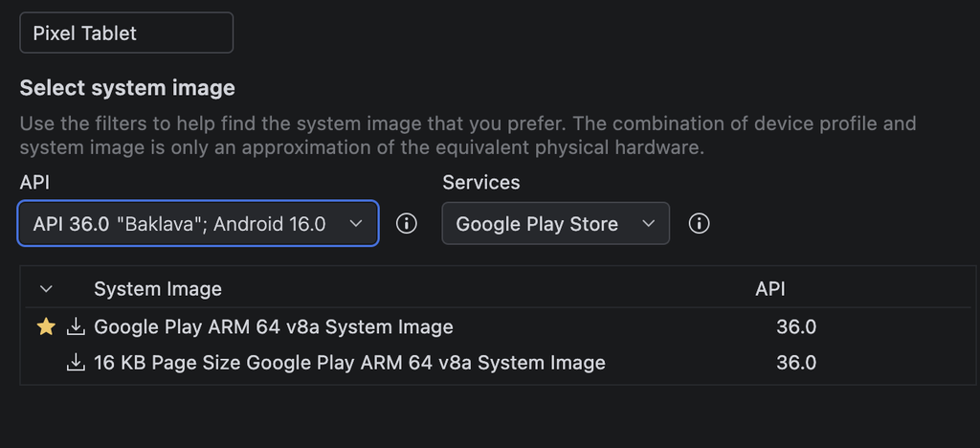Collapse the system image table using header chevron
The width and height of the screenshot is (980, 448).
46,289
